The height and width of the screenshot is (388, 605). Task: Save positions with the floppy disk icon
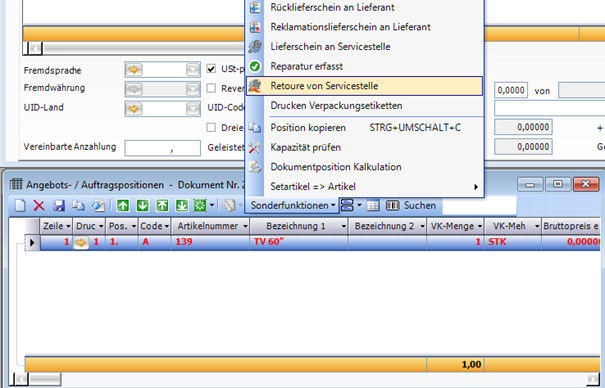pyautogui.click(x=59, y=206)
